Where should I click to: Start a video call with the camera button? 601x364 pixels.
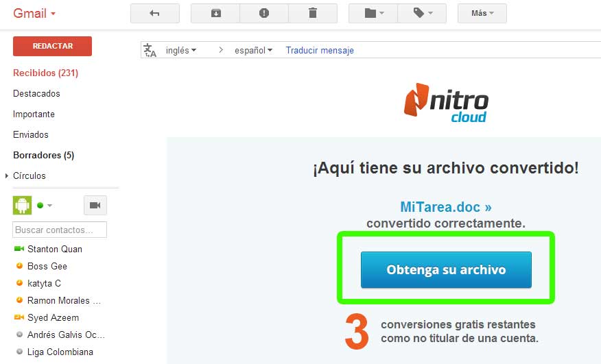[x=95, y=206]
